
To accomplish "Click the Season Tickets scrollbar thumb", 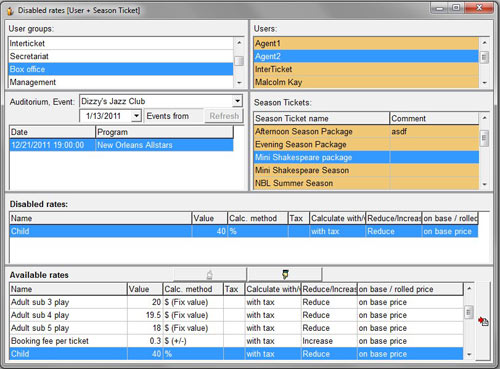I will coord(484,138).
